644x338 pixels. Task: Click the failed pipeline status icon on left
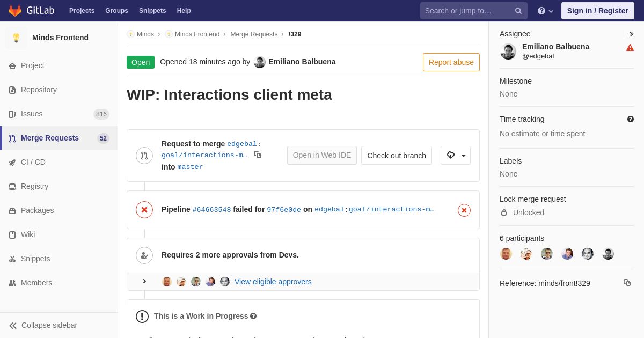point(144,210)
